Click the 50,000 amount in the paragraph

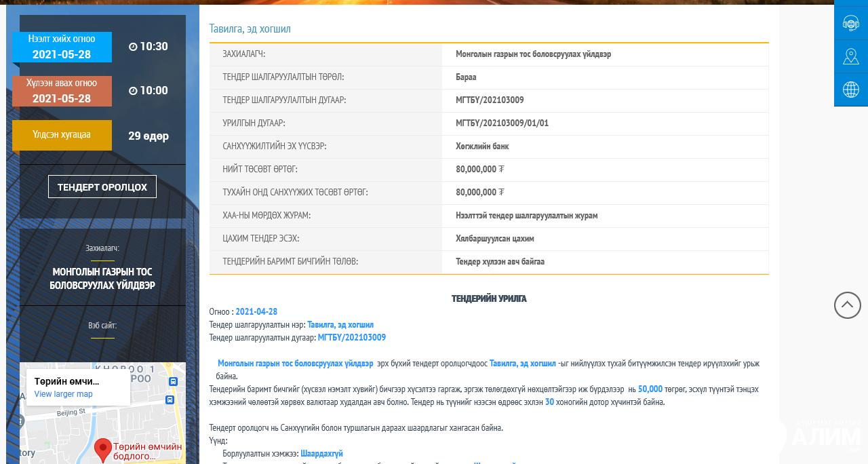[650, 389]
